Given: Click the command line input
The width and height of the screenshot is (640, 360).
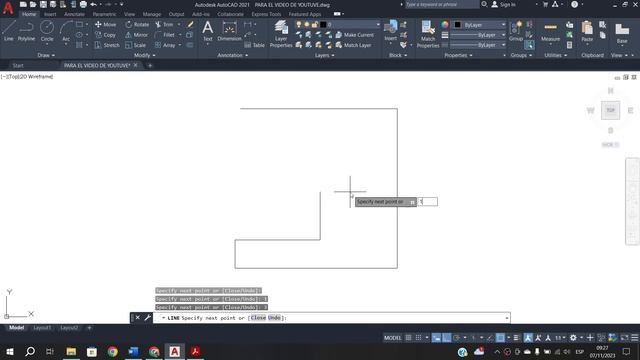Looking at the screenshot, I should click(x=331, y=318).
